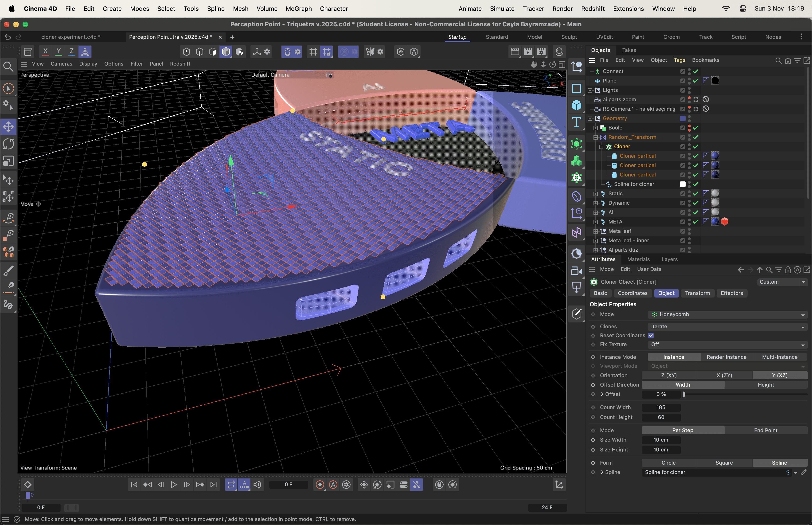Uncheck the Reset Coordinates checkbox
Screen dimensions: 812x525
[x=651, y=335]
